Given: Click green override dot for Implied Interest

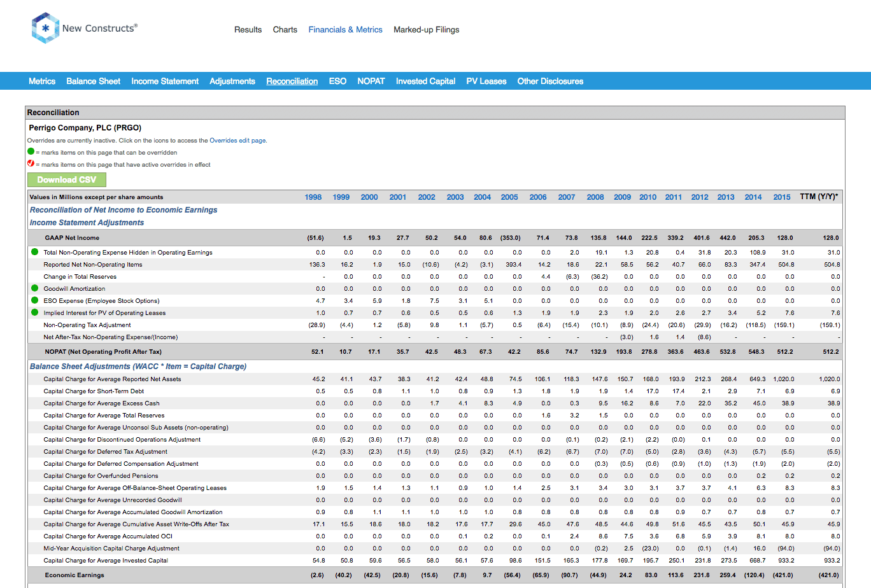Looking at the screenshot, I should click(35, 312).
